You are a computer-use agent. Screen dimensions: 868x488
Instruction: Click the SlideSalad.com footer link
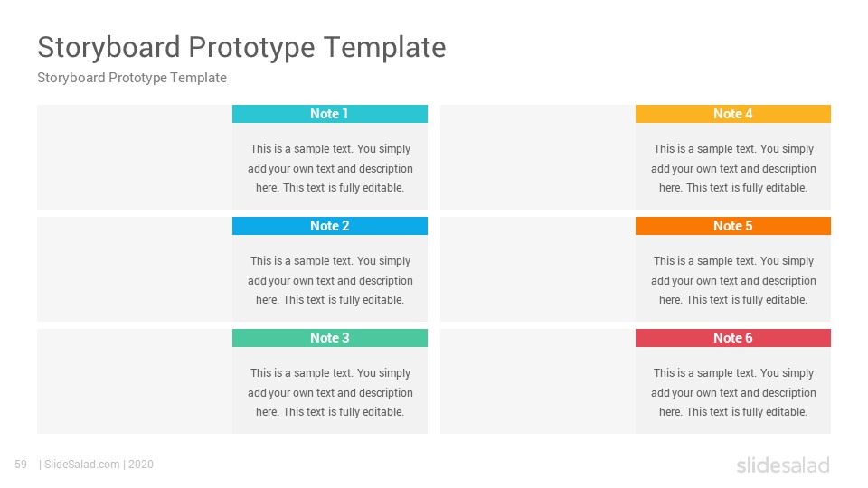point(82,465)
